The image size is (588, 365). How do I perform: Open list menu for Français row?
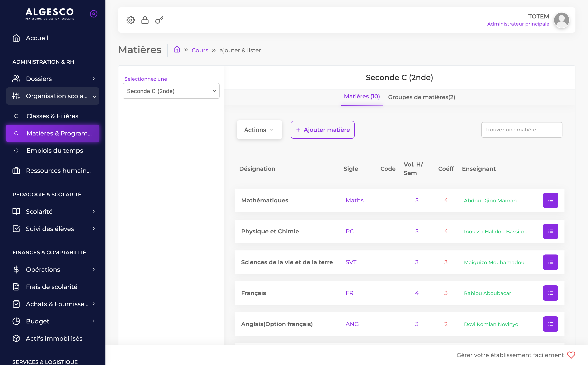[550, 293]
